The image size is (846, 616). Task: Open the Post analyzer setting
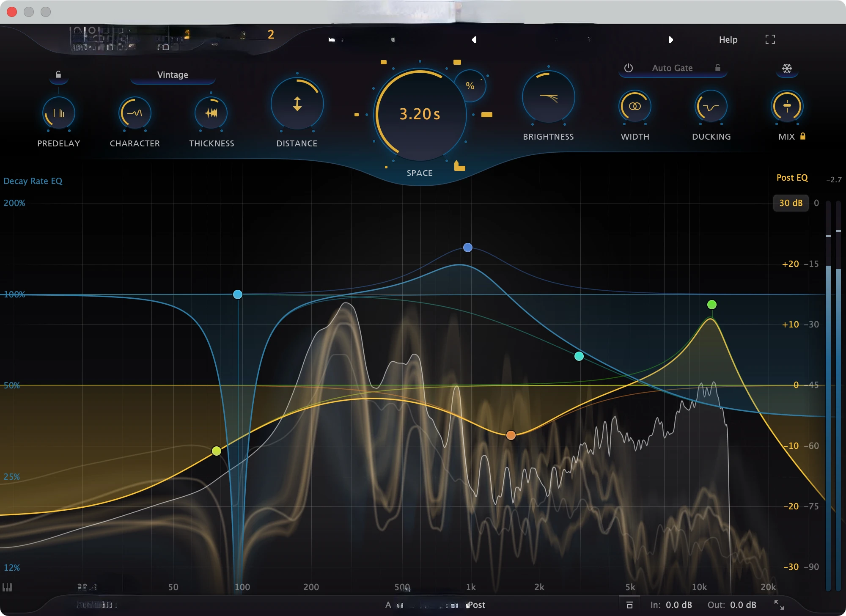[x=476, y=605]
